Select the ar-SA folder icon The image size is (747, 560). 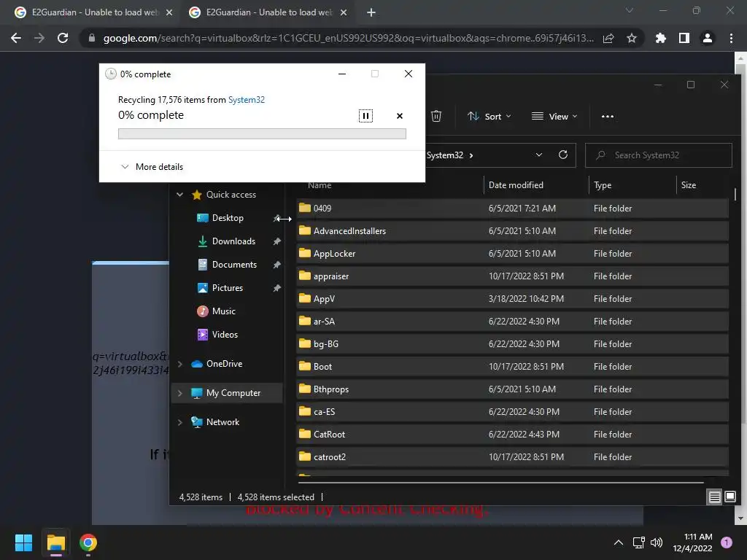coord(305,321)
